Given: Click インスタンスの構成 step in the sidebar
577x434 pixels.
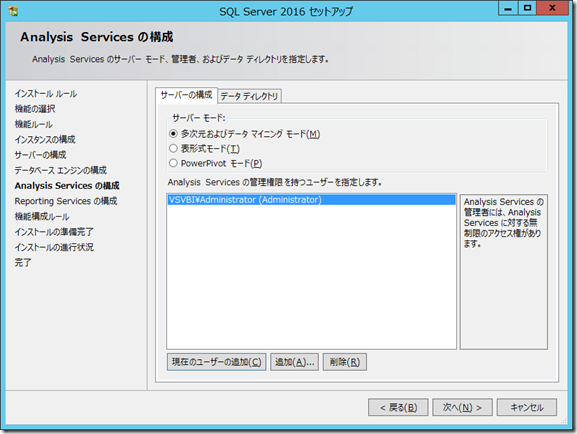Looking at the screenshot, I should (x=45, y=140).
